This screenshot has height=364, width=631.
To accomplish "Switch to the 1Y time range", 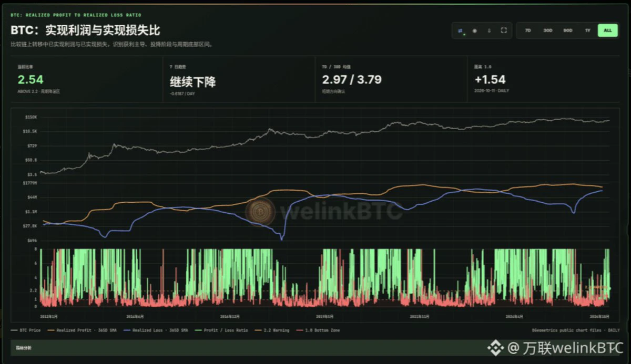I will pos(588,30).
